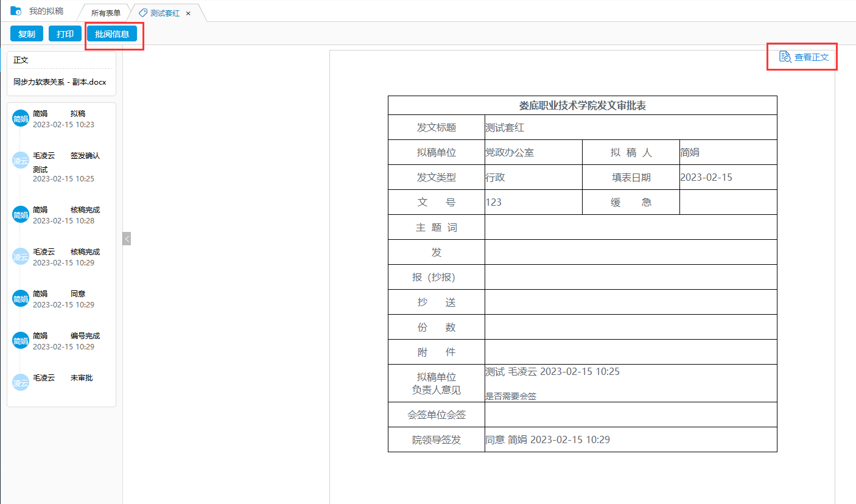Image resolution: width=856 pixels, height=504 pixels.
Task: Open the 查看正文 link
Action: (812, 57)
